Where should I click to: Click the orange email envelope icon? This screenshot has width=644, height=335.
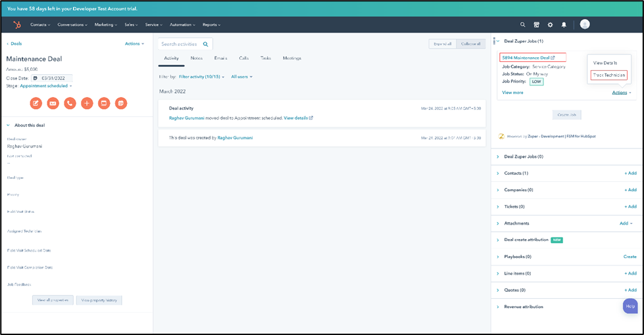tap(53, 103)
